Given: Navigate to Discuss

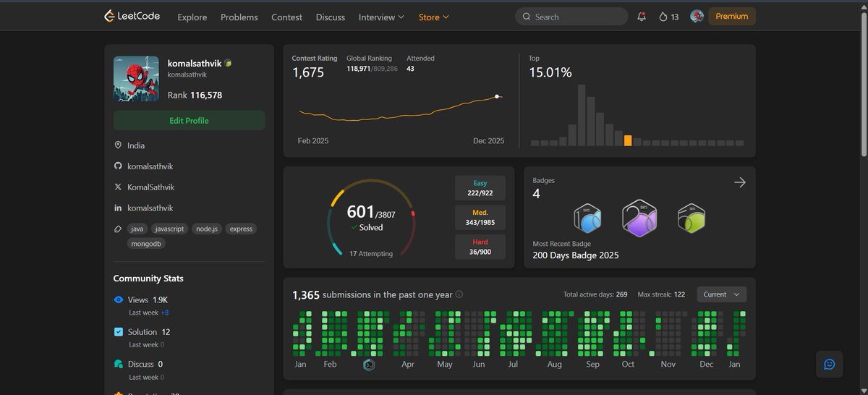Looking at the screenshot, I should pos(331,17).
